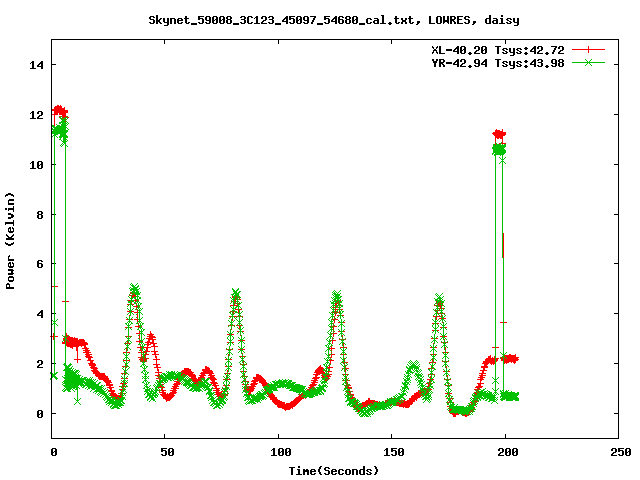The height and width of the screenshot is (480, 640).
Task: Click the y-axis tick label 14
Action: tap(36, 65)
